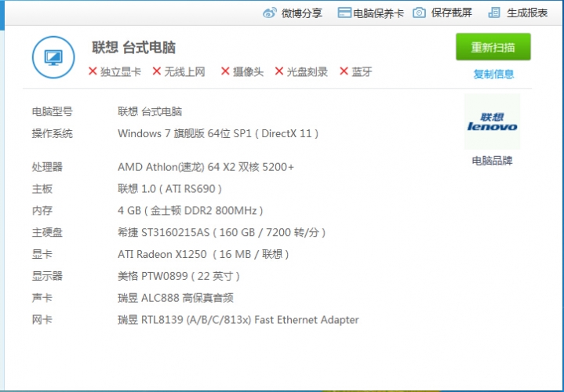Viewport: 564px width, 392px height.
Task: Click the 主硬盘 row label
Action: 47,232
